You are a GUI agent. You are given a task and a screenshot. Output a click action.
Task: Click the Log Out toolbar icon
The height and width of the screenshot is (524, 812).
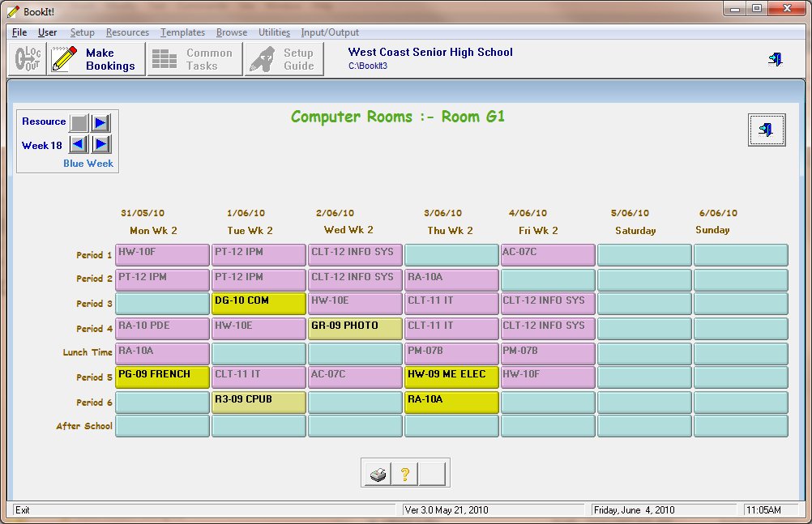point(28,59)
